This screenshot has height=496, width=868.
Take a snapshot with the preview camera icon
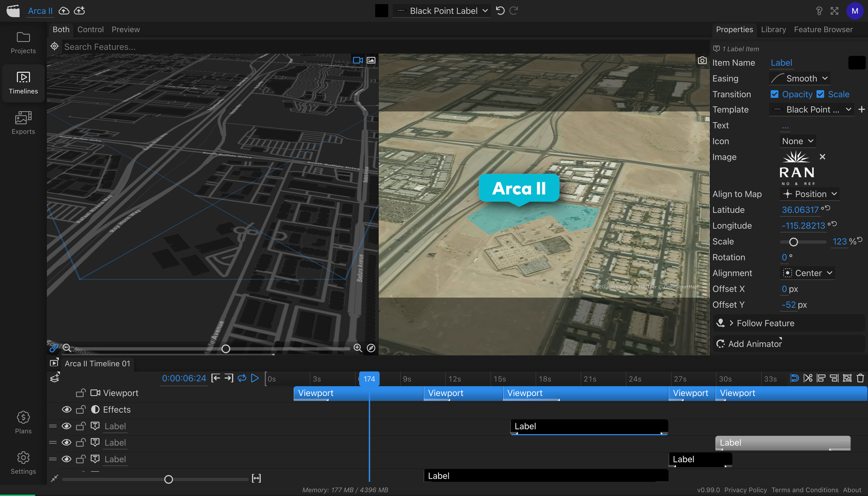coord(702,60)
